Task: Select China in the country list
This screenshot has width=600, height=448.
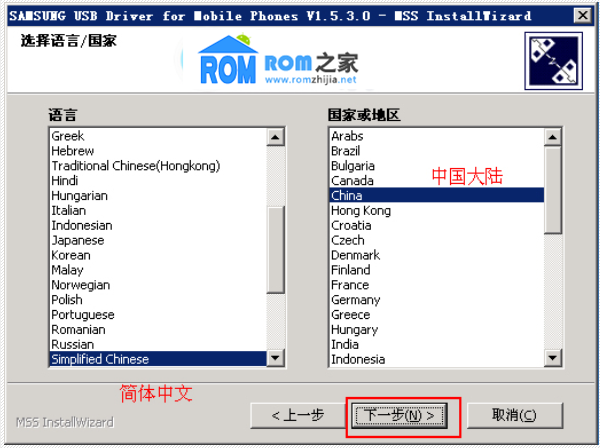Action: (x=437, y=195)
